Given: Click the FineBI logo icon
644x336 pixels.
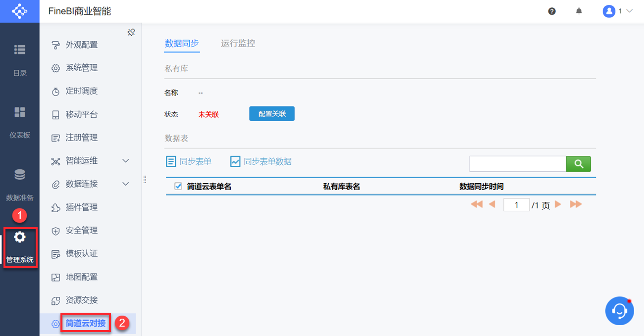Looking at the screenshot, I should (19, 11).
